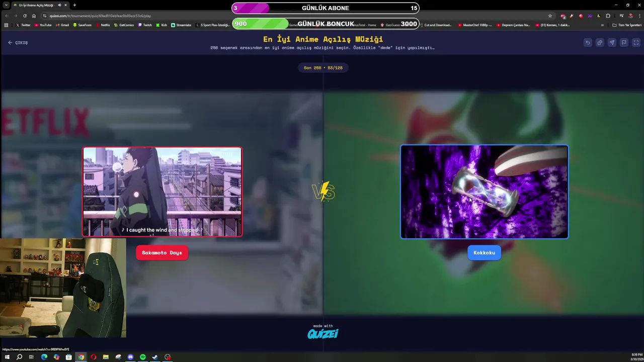
Task: Select the Kokkoku hourglass video thumbnail
Action: [x=484, y=192]
